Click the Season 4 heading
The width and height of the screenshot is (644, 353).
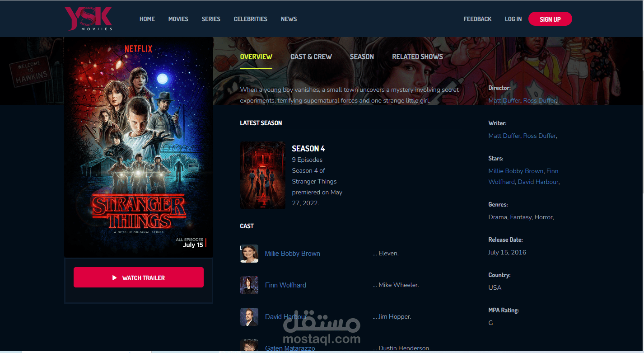[x=308, y=149]
